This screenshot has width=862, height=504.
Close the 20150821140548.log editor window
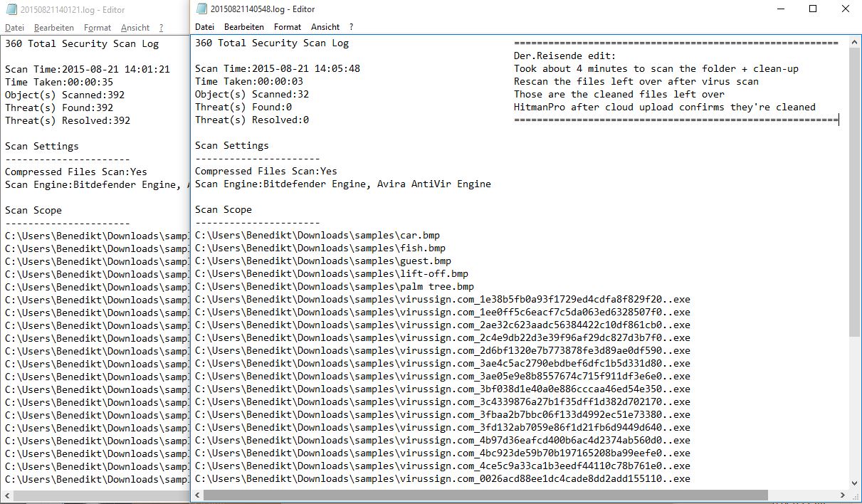845,9
